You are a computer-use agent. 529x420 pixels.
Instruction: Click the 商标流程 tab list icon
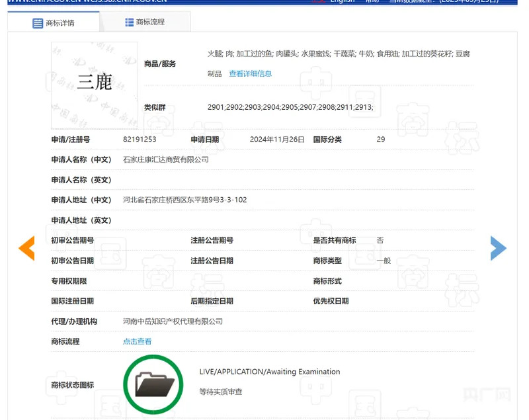point(130,22)
